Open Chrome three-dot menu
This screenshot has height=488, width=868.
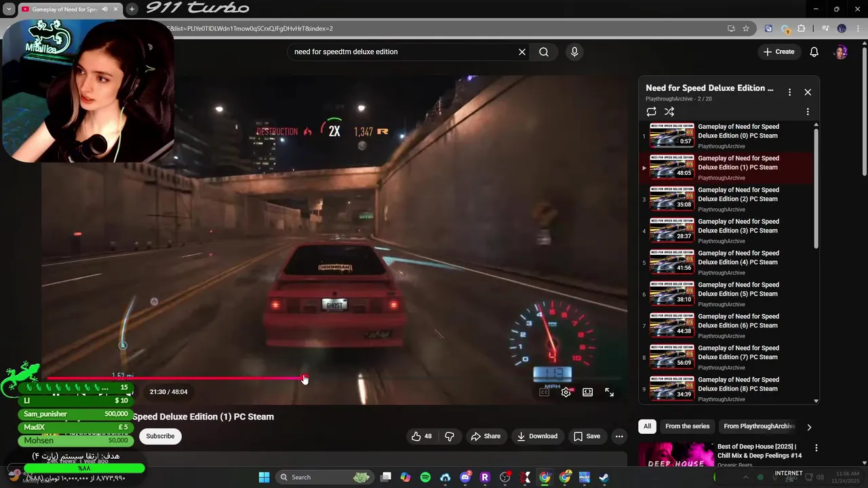pos(856,28)
